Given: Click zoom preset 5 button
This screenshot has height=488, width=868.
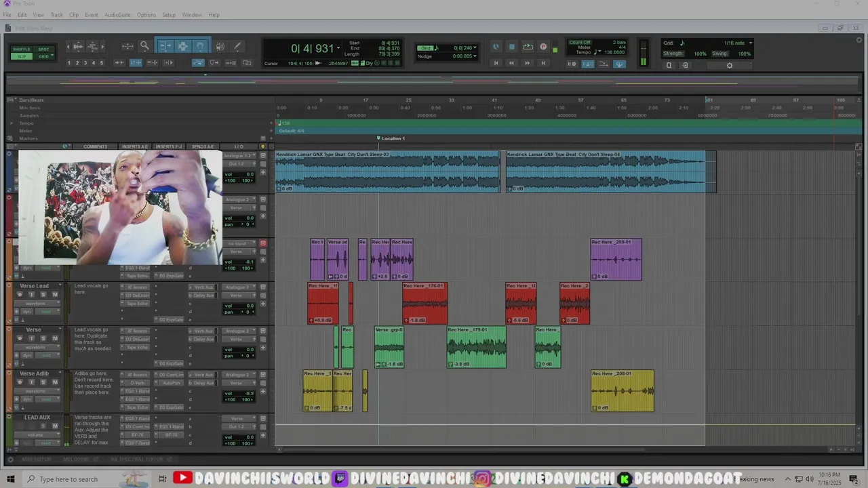Looking at the screenshot, I should point(102,63).
